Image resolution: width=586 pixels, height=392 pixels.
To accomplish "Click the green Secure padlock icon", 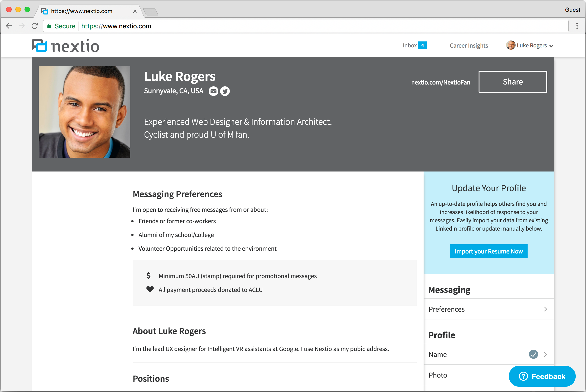I will click(x=49, y=26).
